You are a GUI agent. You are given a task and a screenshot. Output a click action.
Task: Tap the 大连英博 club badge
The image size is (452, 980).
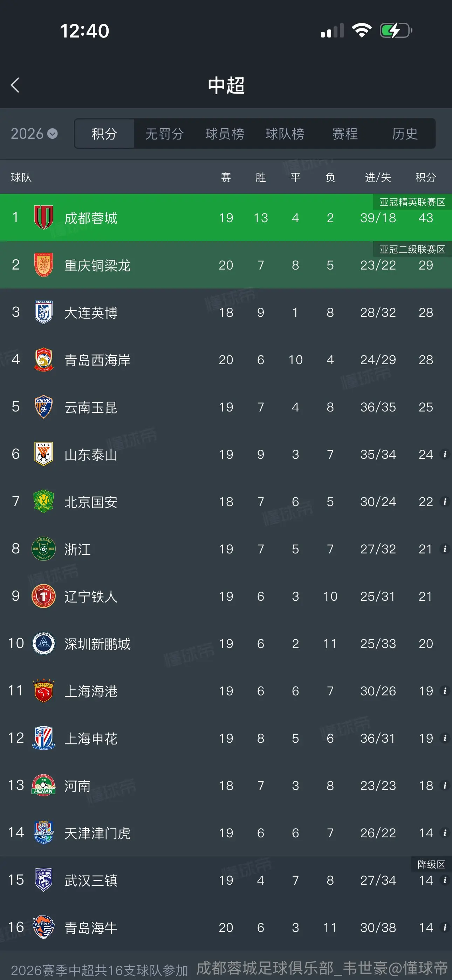tap(43, 312)
